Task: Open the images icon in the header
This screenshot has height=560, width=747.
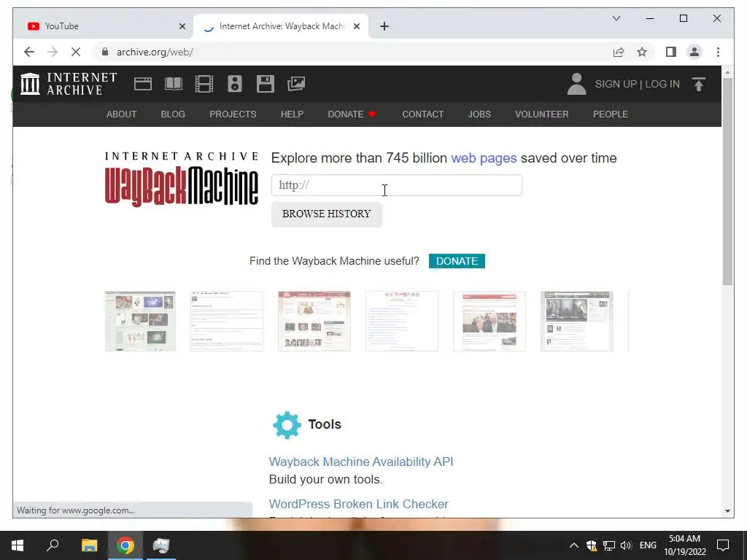Action: (296, 84)
